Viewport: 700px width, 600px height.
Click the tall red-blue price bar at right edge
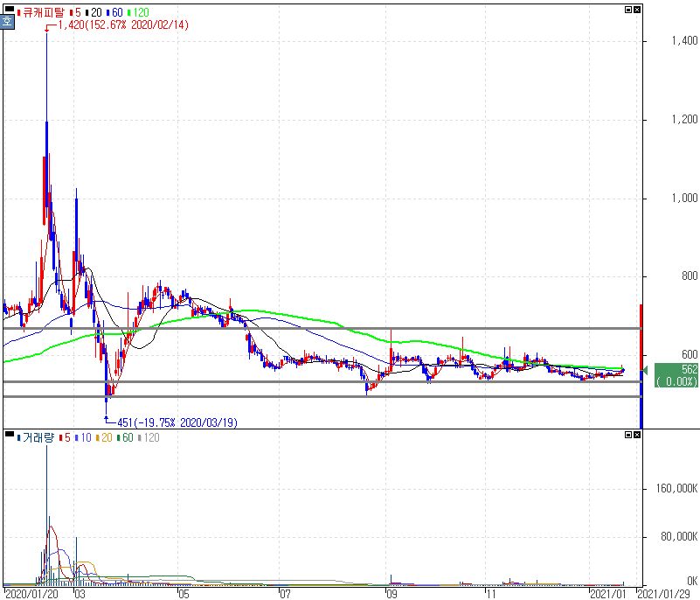[x=641, y=366]
